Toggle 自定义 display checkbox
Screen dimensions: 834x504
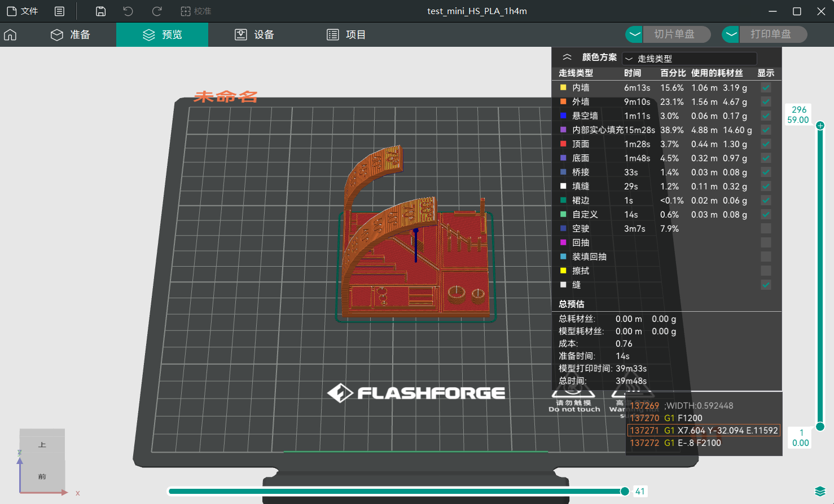[766, 214]
